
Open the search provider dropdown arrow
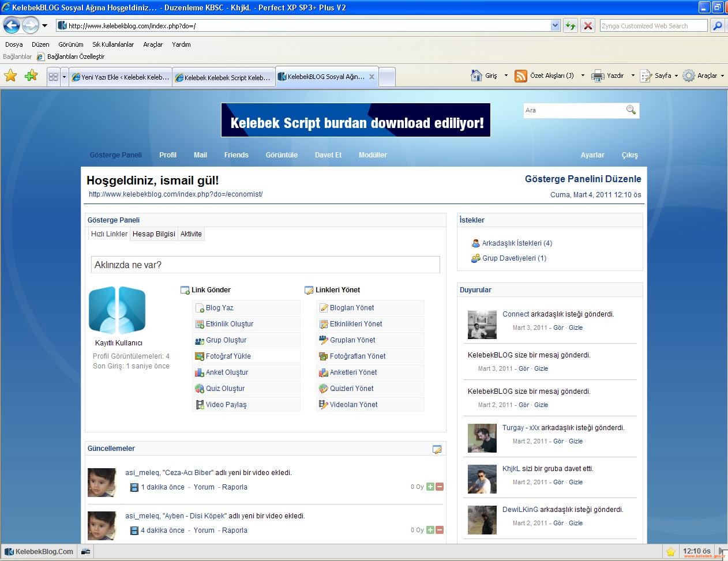pyautogui.click(x=725, y=26)
